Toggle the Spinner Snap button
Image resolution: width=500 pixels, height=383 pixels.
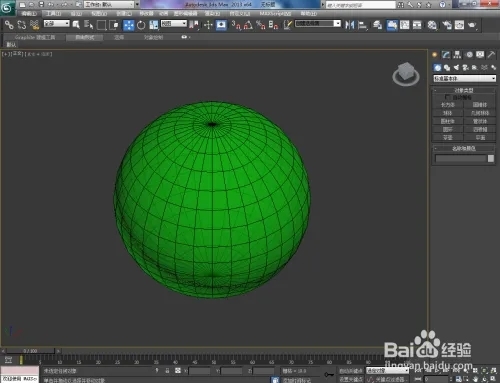273,25
